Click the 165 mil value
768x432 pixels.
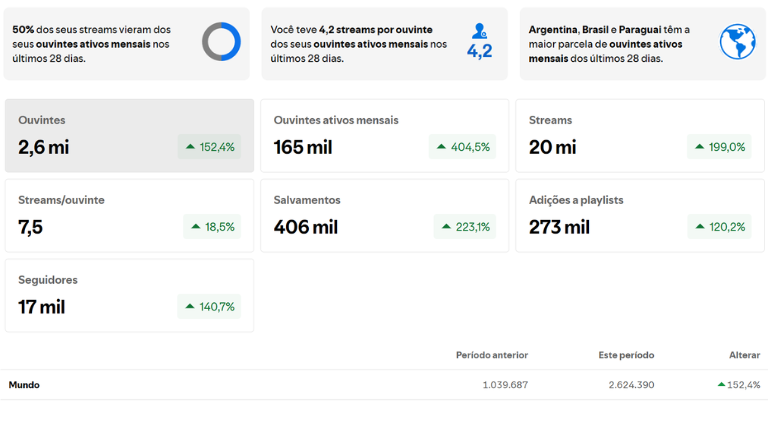tap(303, 147)
